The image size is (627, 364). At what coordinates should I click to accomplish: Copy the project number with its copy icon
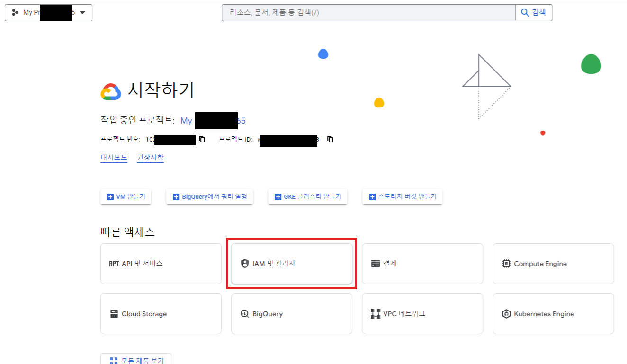click(x=202, y=139)
